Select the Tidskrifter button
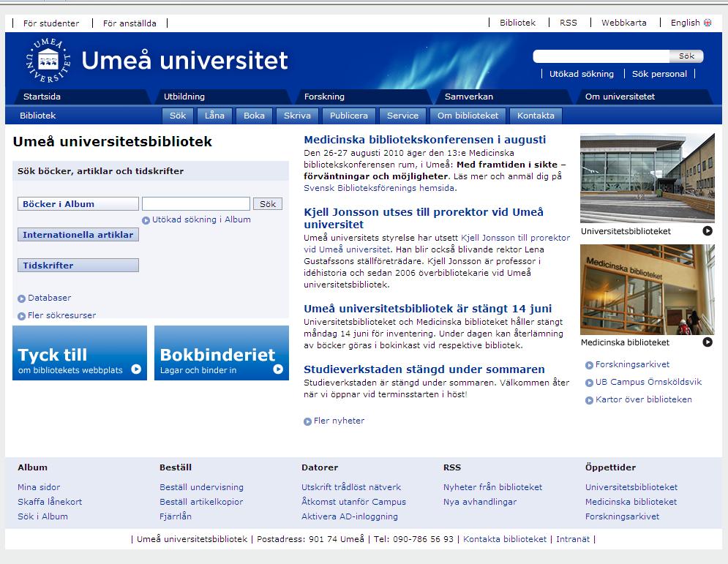728x564 pixels. point(78,265)
